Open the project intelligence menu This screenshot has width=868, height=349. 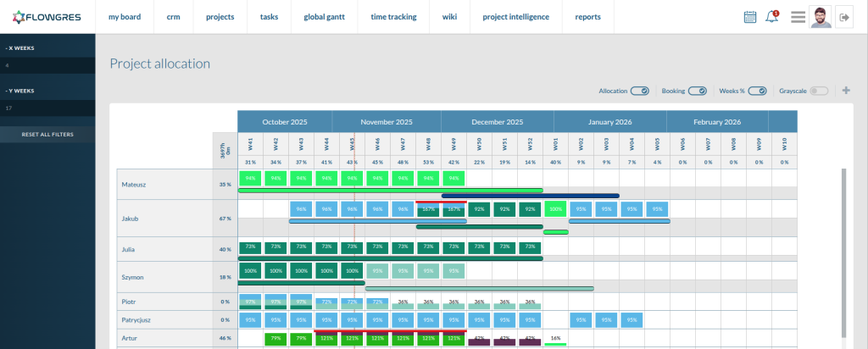515,17
